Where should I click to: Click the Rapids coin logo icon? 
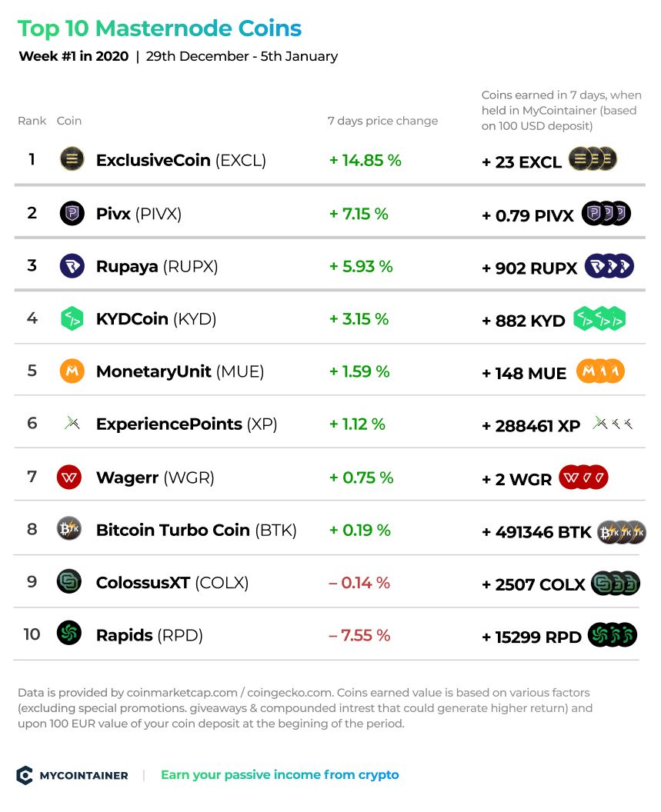point(69,633)
